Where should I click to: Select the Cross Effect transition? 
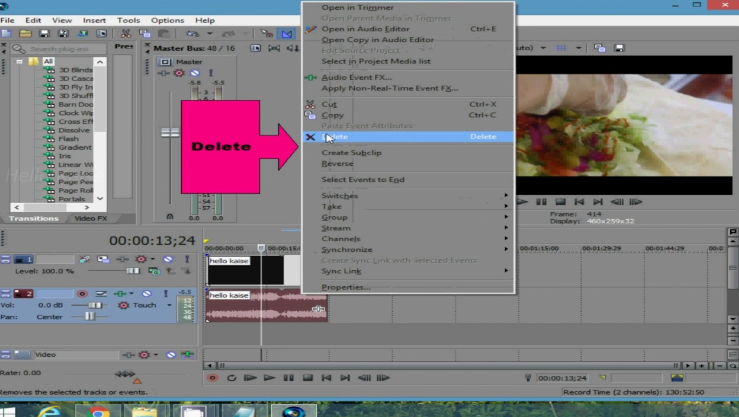point(75,122)
